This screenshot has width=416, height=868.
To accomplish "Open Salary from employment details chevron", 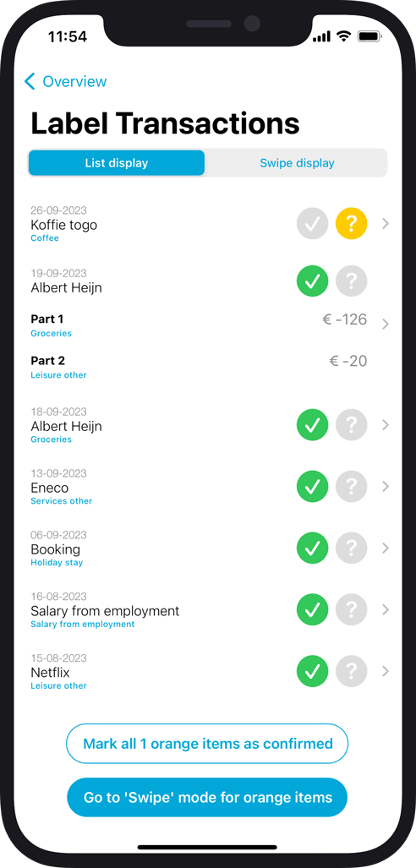I will coord(386,609).
